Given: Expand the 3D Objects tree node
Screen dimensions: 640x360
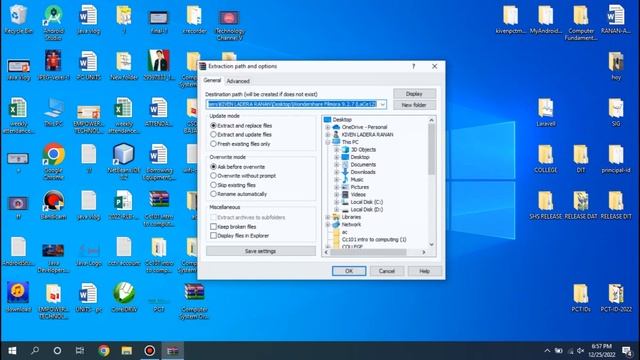Looking at the screenshot, I should coord(336,150).
